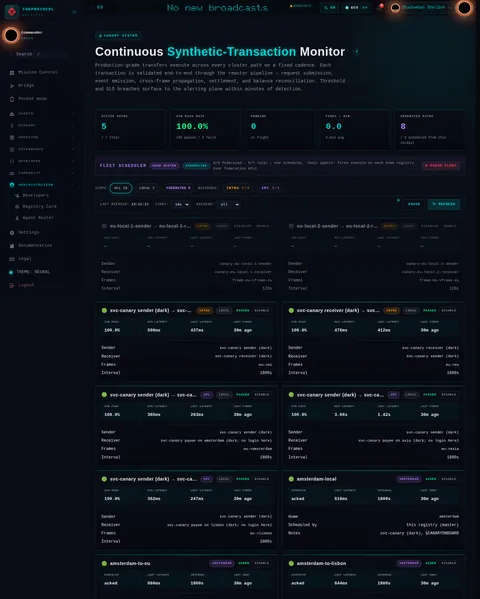Expand the Economy section chevron
This screenshot has width=480, height=599.
(x=73, y=125)
